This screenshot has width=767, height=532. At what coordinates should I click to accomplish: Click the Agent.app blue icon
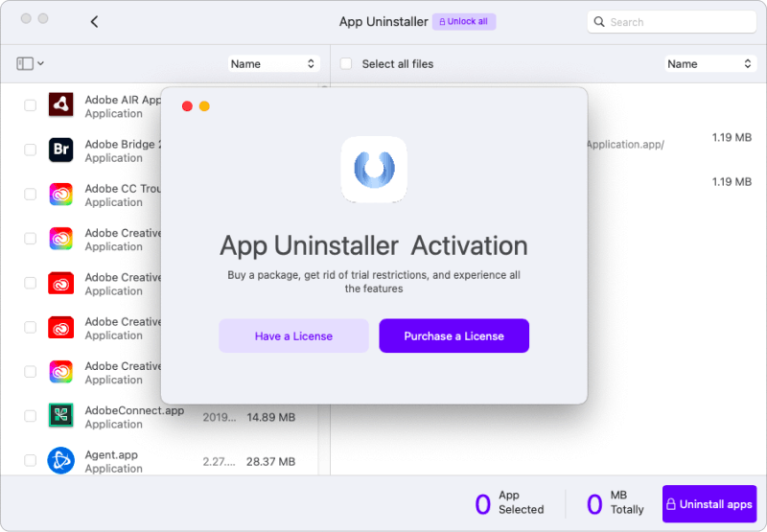pyautogui.click(x=61, y=460)
